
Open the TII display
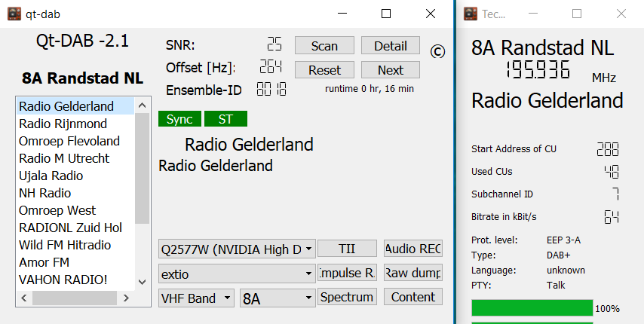[x=347, y=249]
